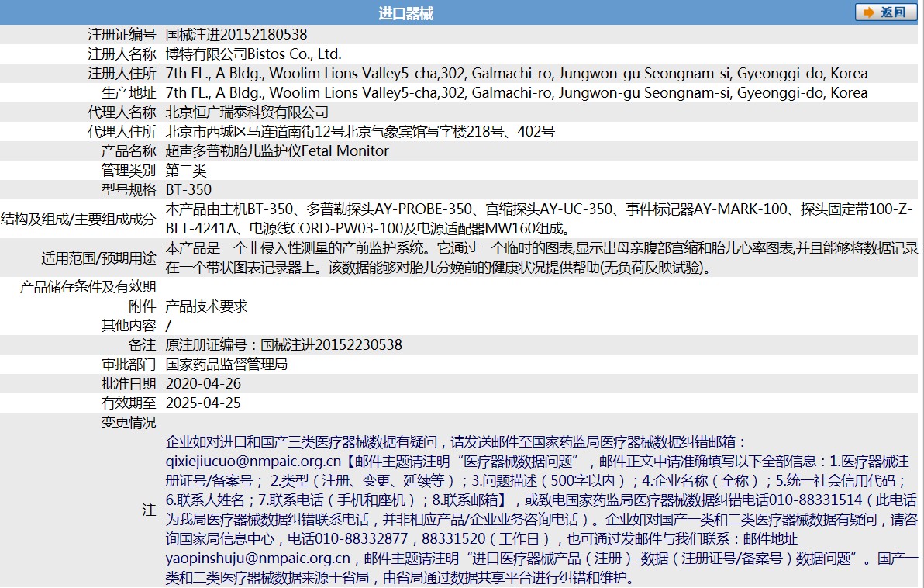Click the 其他内容 label

pyautogui.click(x=129, y=326)
